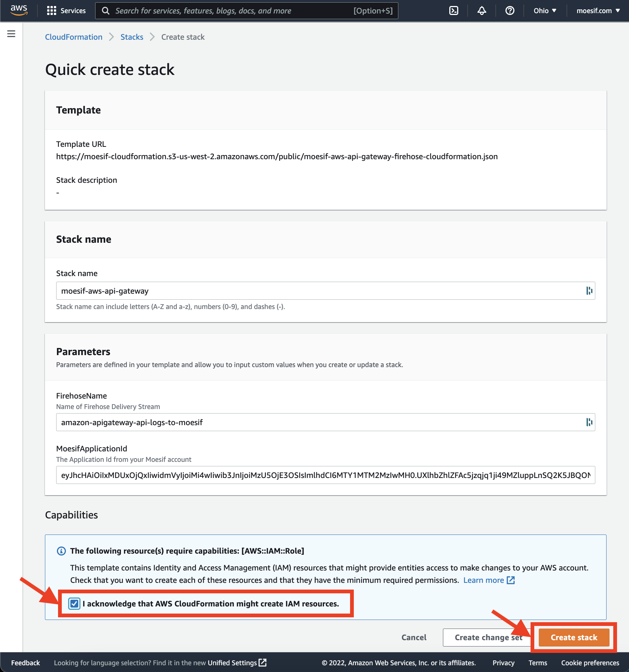Viewport: 629px width, 672px height.
Task: Click the value icon beside FirehoseName field
Action: (x=589, y=422)
